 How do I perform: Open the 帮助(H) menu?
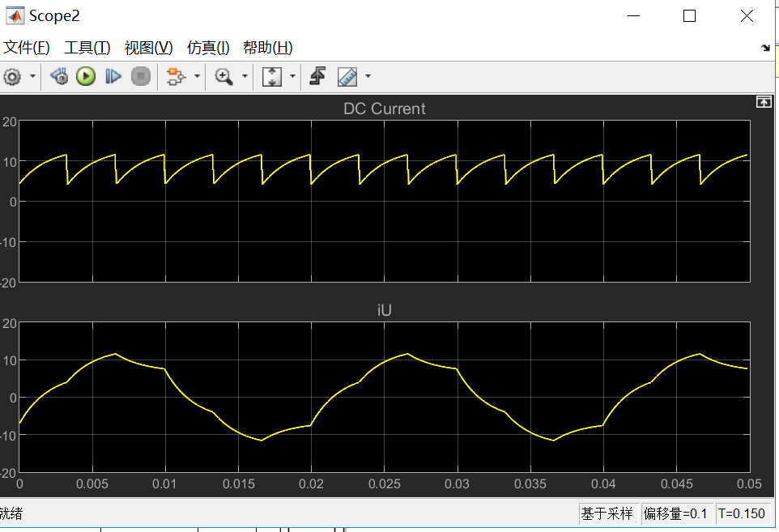tap(268, 48)
